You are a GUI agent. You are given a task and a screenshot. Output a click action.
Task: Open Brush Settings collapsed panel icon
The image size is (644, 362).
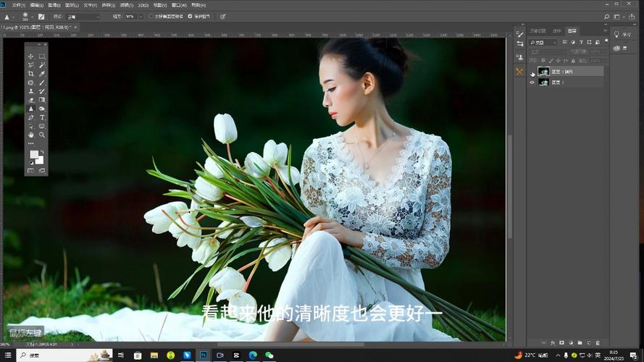(520, 35)
